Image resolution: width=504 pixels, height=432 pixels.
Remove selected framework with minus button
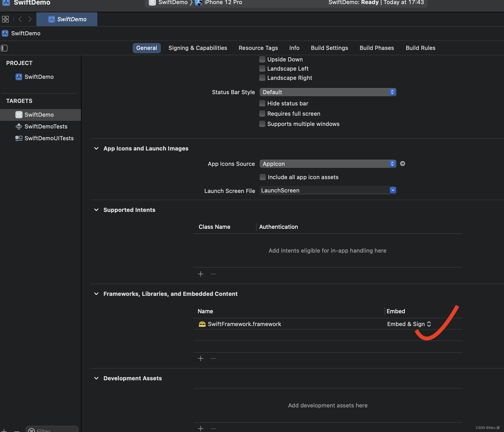[213, 359]
